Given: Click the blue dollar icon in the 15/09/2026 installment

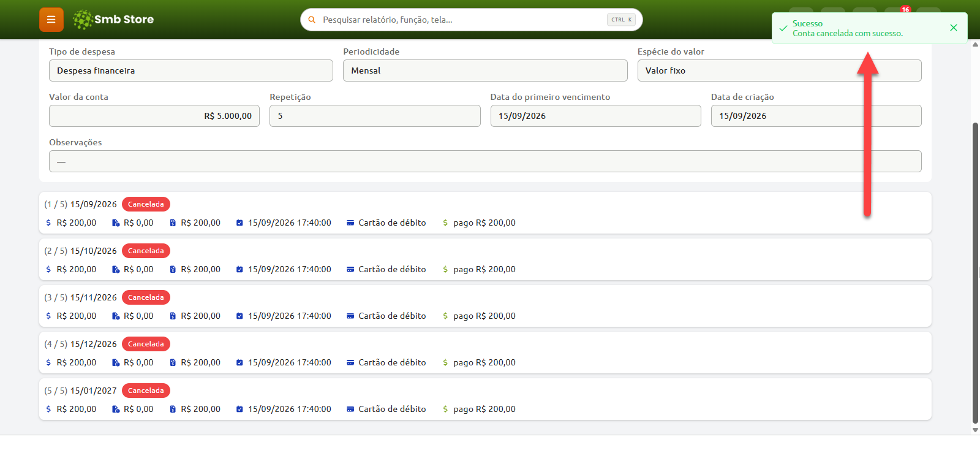Looking at the screenshot, I should [x=48, y=223].
